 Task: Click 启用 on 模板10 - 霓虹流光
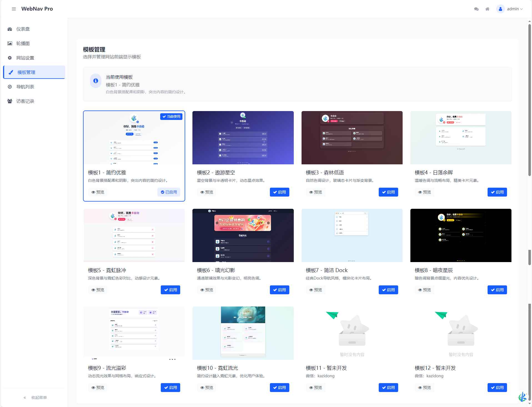(280, 388)
